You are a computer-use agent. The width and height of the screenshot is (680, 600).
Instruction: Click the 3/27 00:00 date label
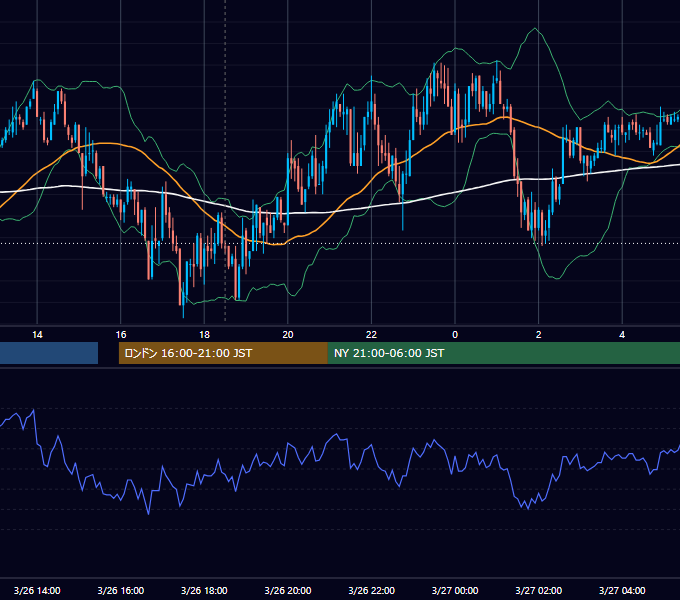point(455,590)
